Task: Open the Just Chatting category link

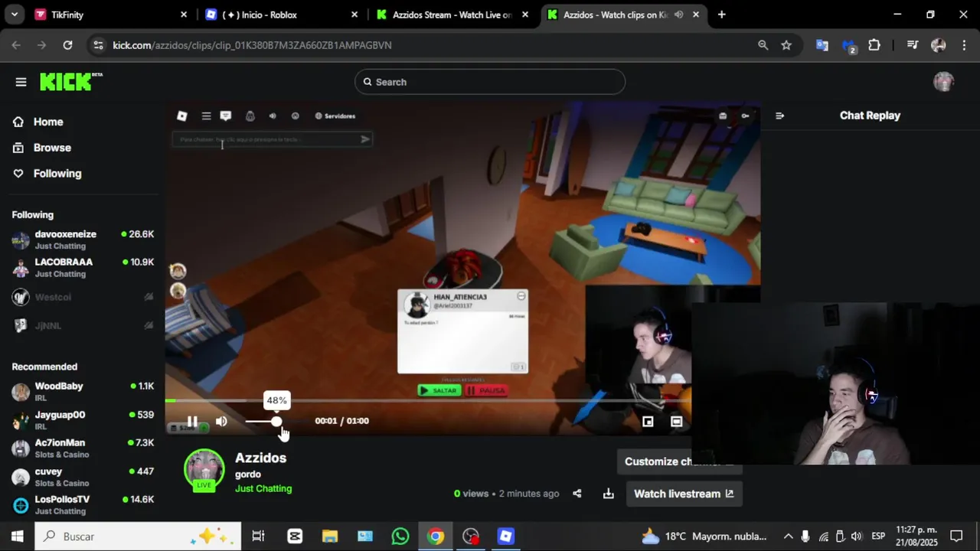Action: click(263, 488)
